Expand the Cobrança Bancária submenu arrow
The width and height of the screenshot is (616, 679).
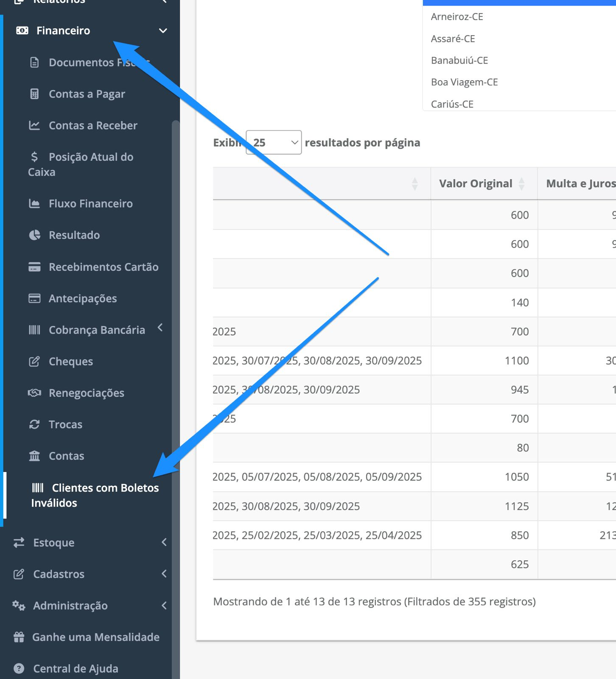(160, 328)
